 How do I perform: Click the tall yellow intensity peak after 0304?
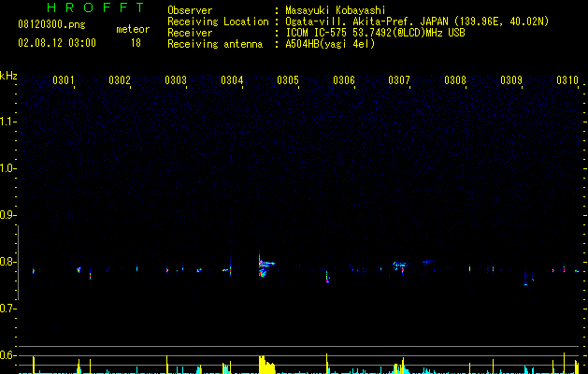point(266,365)
